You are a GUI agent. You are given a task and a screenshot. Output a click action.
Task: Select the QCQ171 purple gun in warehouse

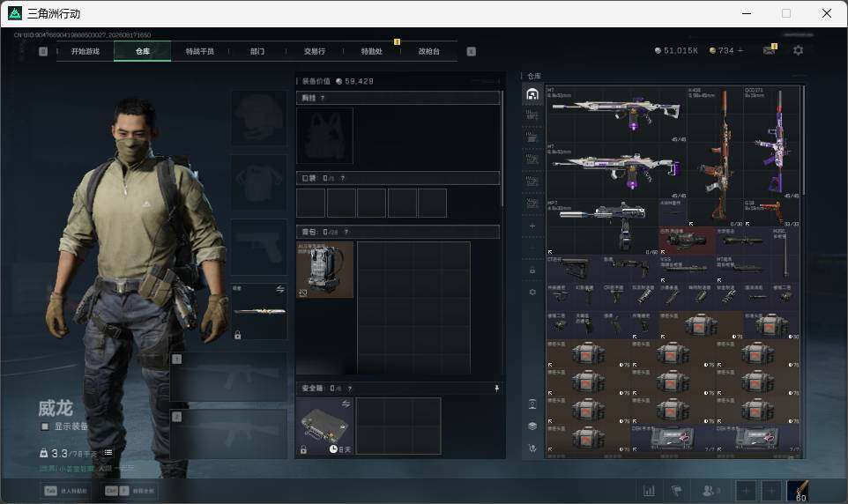(x=771, y=142)
